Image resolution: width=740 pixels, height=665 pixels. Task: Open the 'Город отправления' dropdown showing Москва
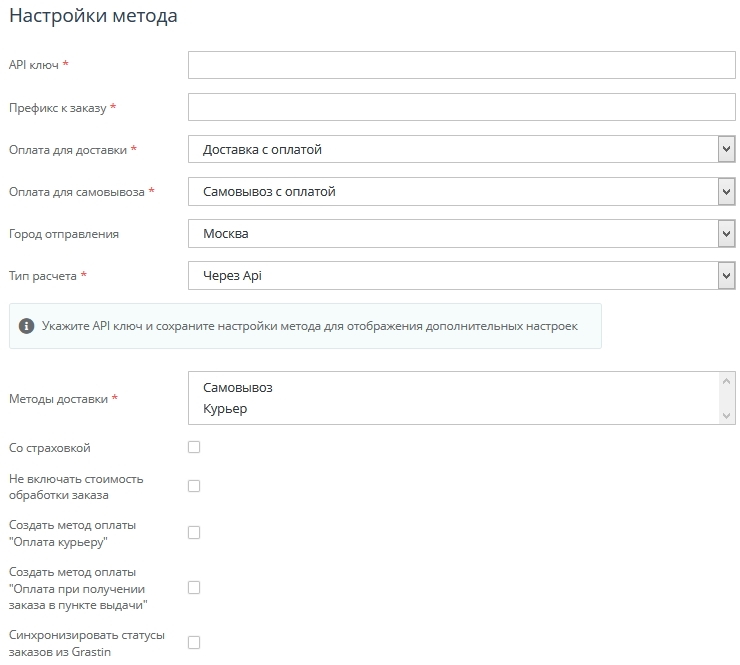tap(461, 234)
